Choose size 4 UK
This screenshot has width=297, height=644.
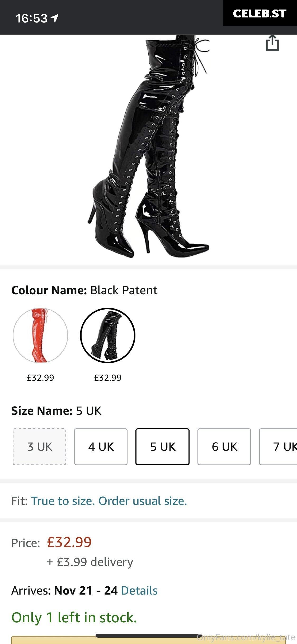coord(101,447)
